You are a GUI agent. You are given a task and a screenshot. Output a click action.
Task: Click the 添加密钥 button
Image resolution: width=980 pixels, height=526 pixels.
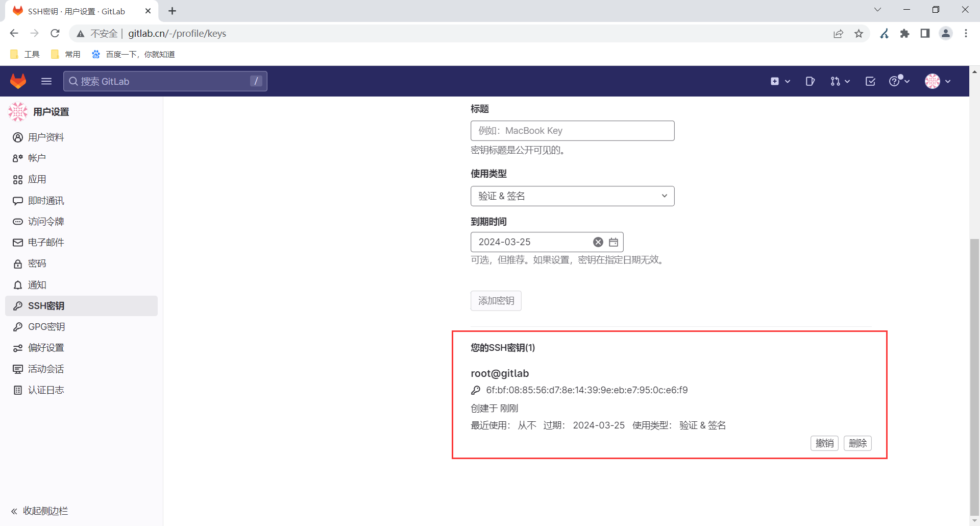[x=496, y=301]
